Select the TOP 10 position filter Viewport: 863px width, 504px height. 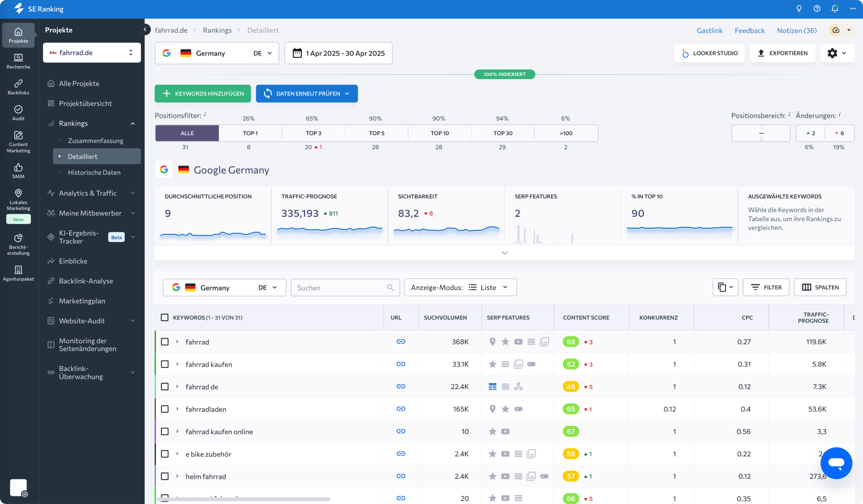[440, 133]
